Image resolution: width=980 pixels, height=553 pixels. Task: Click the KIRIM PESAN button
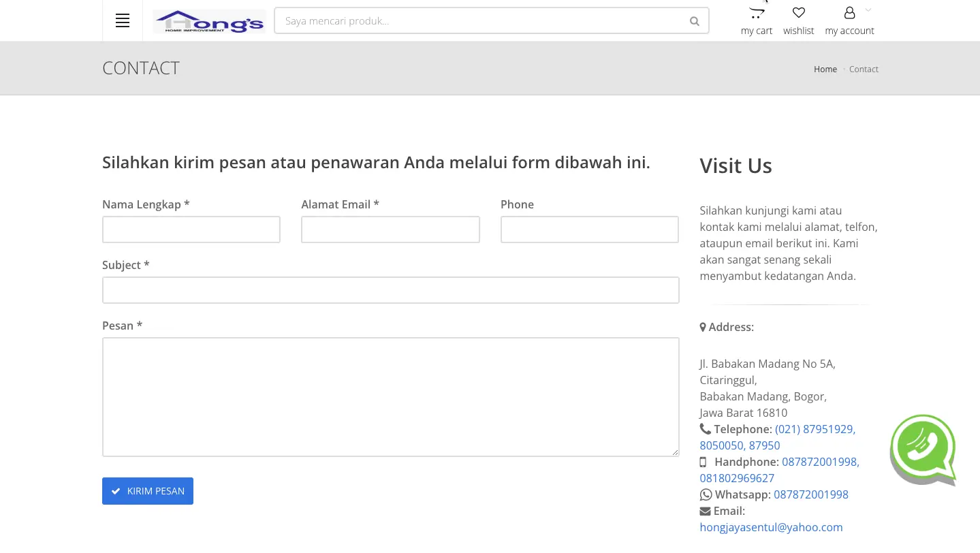tap(148, 491)
